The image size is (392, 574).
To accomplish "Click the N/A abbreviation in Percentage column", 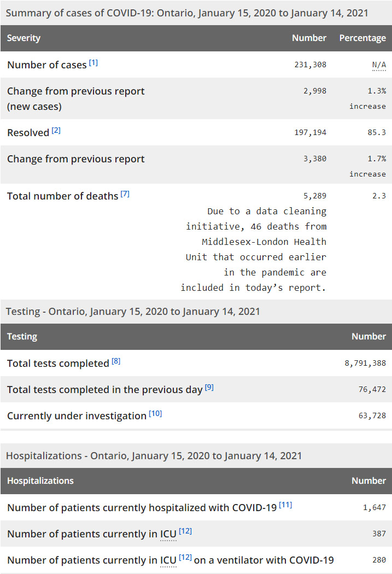I will click(379, 65).
